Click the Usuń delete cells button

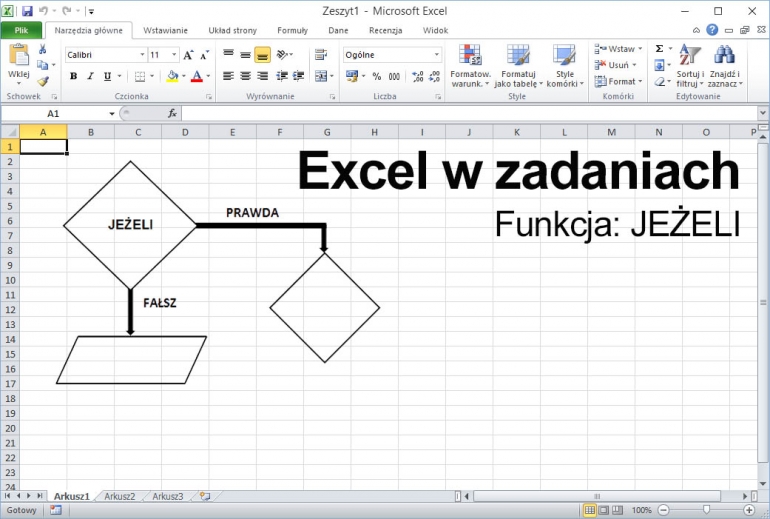tap(616, 65)
